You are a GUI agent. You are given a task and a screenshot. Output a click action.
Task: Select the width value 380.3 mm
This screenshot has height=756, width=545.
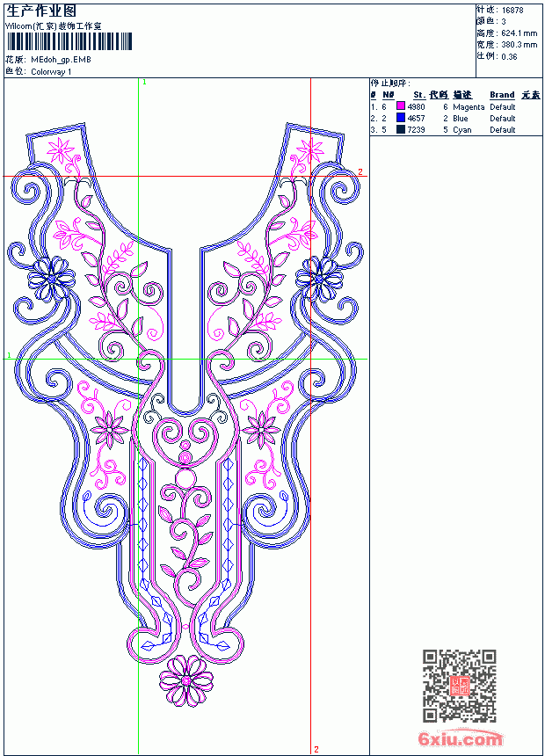point(519,45)
